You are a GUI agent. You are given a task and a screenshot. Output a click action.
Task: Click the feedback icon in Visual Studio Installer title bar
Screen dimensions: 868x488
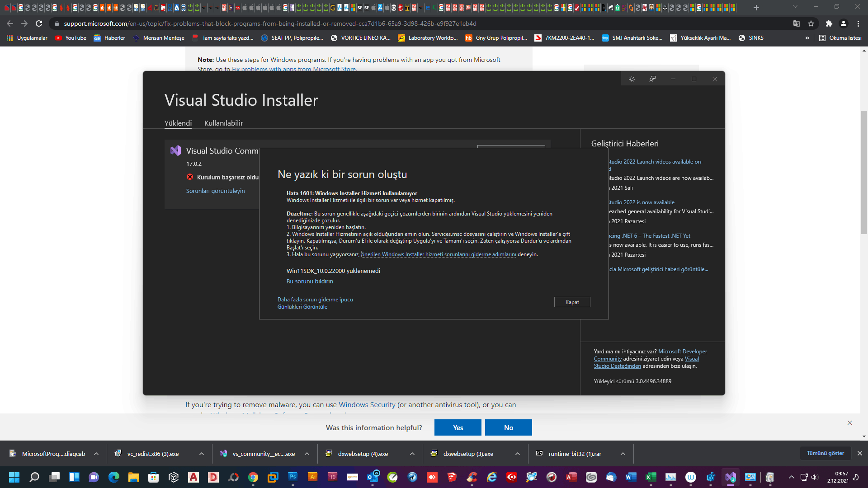(652, 79)
